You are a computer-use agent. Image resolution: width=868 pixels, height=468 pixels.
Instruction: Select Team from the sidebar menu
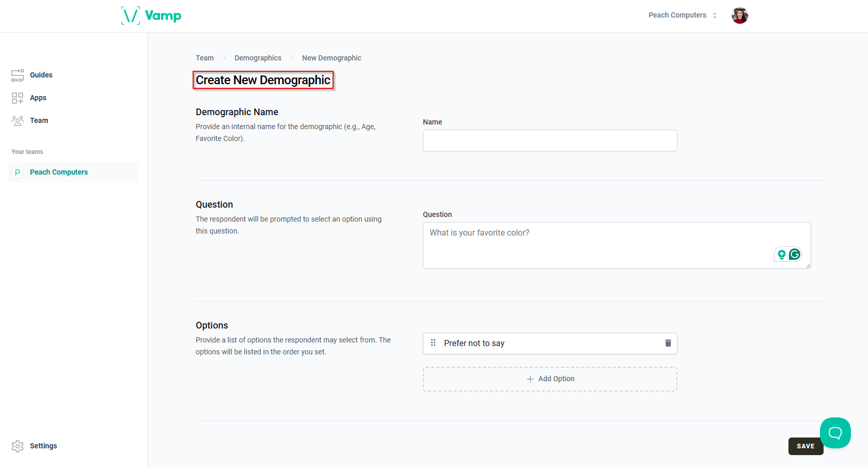click(39, 120)
